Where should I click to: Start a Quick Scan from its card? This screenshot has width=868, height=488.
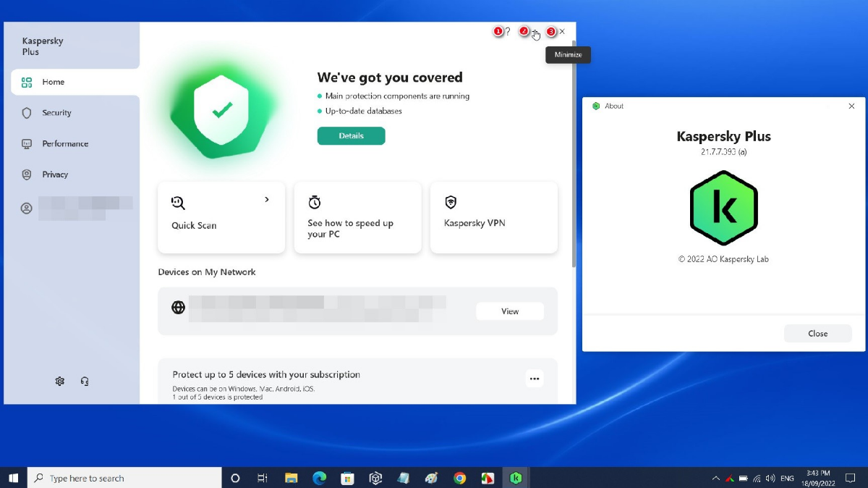point(221,217)
